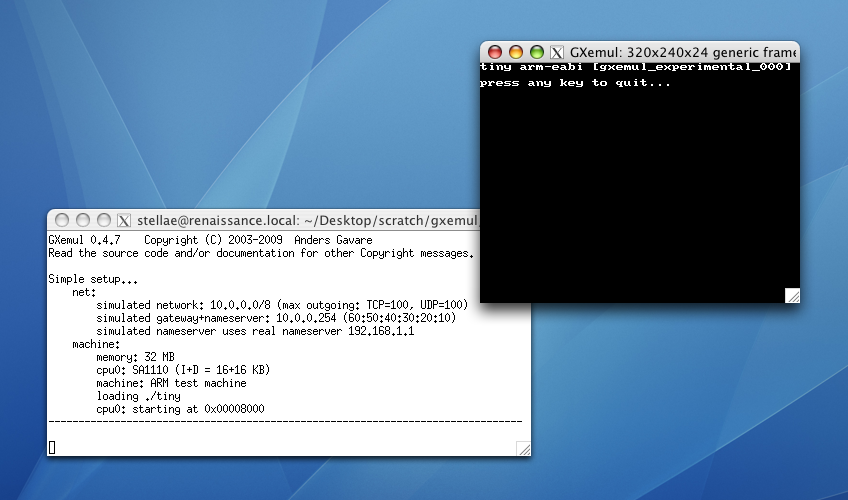Click the 'Read the source code' line
The image size is (848, 500).
261,253
